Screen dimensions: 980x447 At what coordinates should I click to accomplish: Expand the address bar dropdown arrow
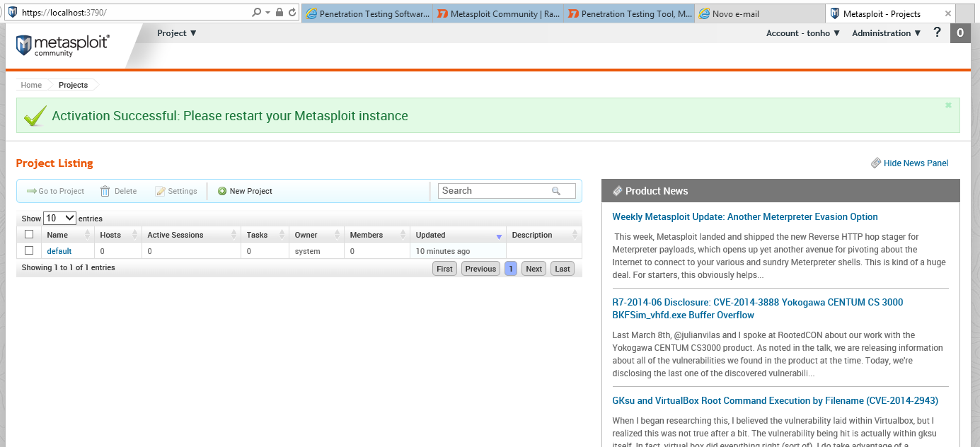(x=267, y=13)
